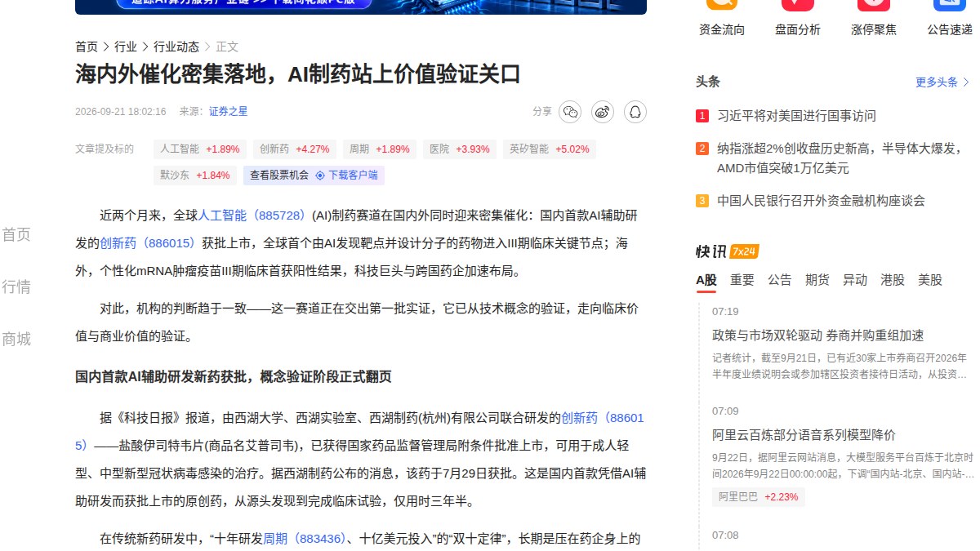Open headline 中国人民银行召开外资金融机构座谈会

(821, 201)
